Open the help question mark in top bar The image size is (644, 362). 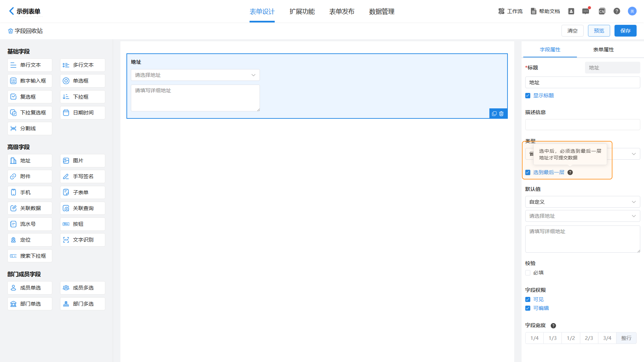click(x=616, y=11)
